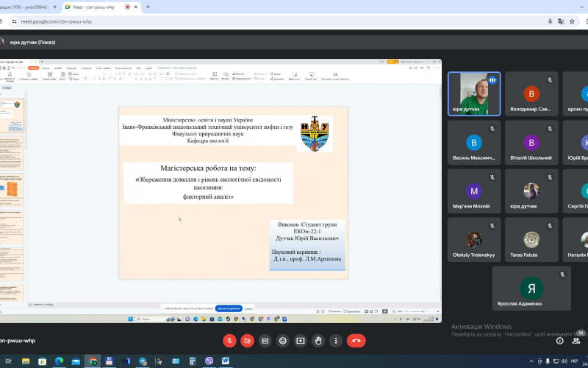Open the emoji reactions panel
The width and height of the screenshot is (588, 368).
[282, 341]
